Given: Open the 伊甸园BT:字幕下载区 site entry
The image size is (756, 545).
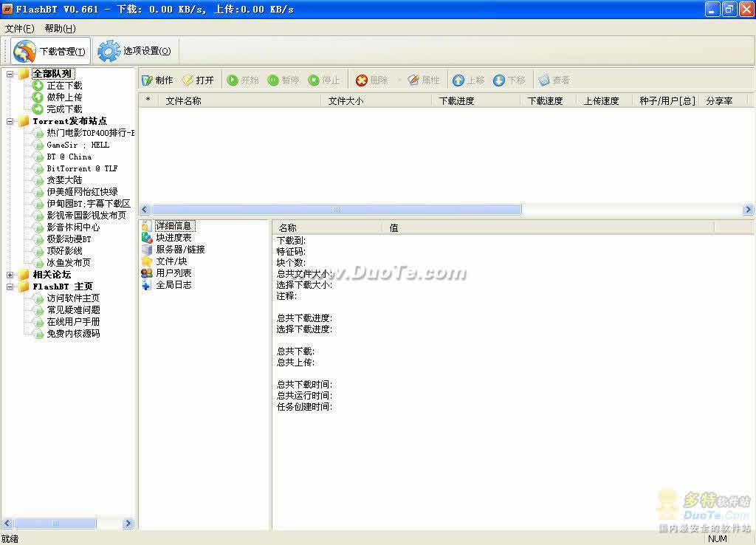Looking at the screenshot, I should [x=89, y=204].
